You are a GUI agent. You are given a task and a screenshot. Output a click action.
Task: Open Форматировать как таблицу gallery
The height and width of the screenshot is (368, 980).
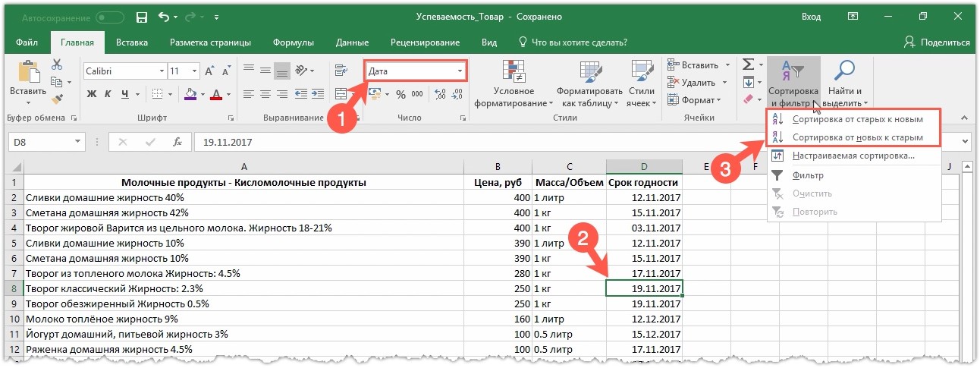click(589, 83)
